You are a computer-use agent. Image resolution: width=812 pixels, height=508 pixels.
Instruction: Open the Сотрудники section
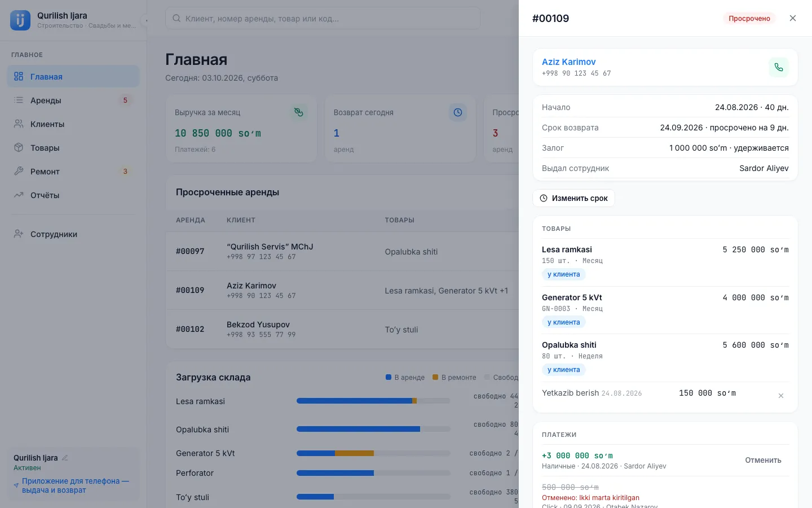pos(73,234)
